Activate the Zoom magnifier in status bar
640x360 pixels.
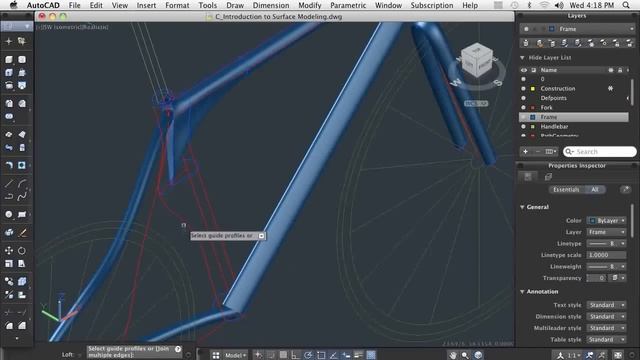click(465, 355)
